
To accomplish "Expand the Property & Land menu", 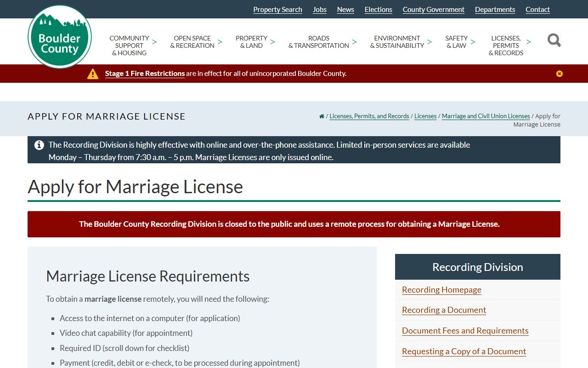I will 255,42.
